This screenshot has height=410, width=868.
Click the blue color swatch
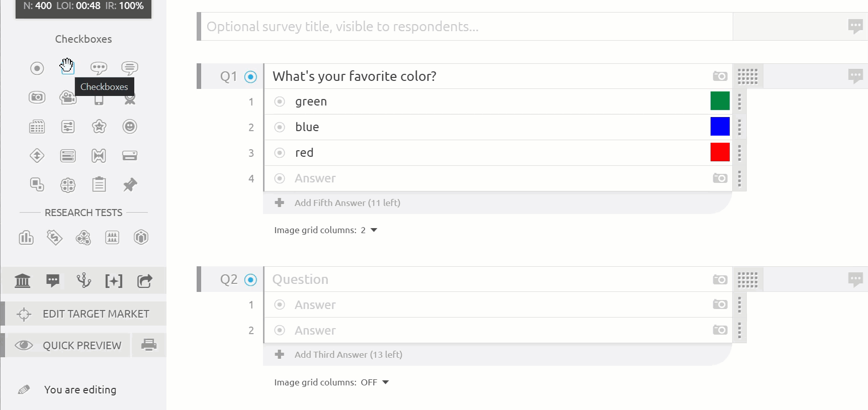720,127
